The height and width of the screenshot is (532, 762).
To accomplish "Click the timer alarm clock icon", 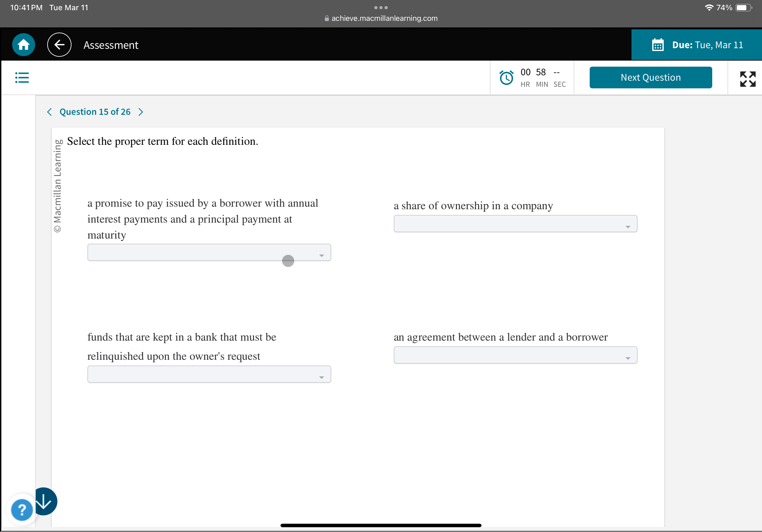I will (x=506, y=78).
